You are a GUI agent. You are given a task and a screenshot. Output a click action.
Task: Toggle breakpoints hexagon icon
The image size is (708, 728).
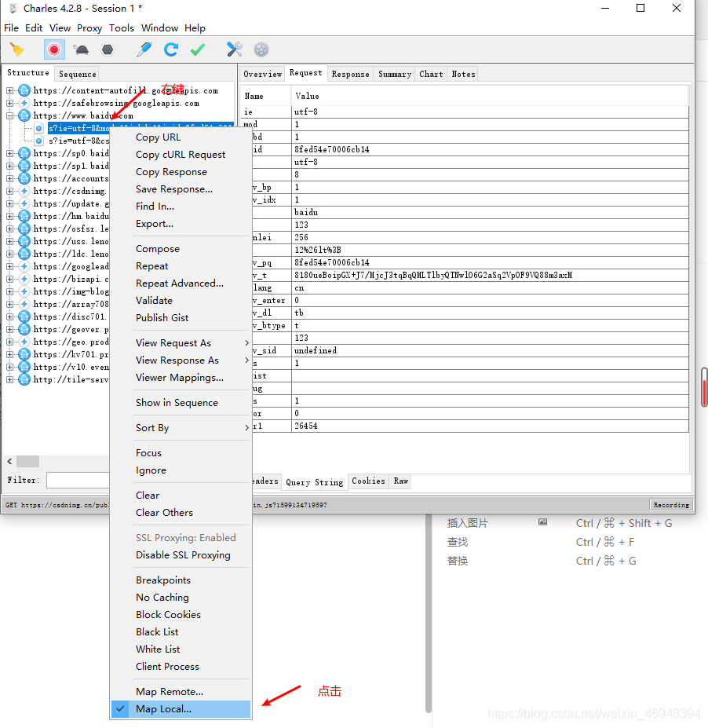click(x=108, y=49)
